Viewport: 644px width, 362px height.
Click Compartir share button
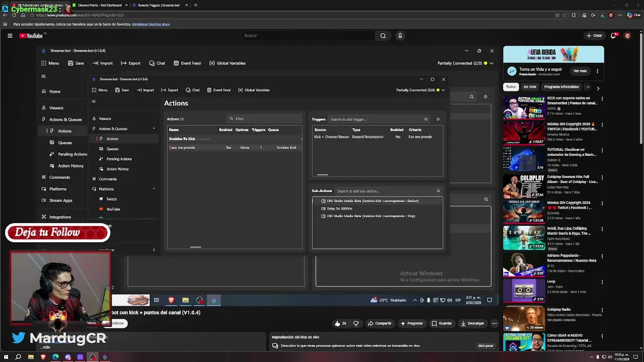coord(379,323)
